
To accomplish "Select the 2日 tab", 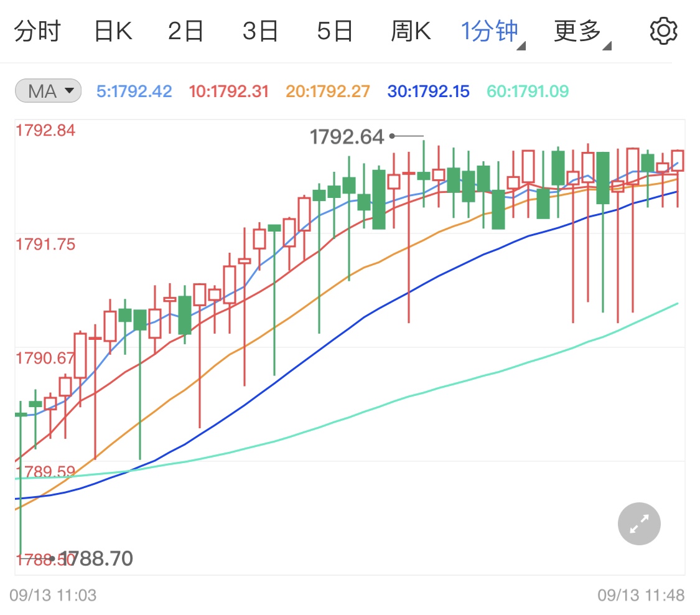I will point(185,31).
